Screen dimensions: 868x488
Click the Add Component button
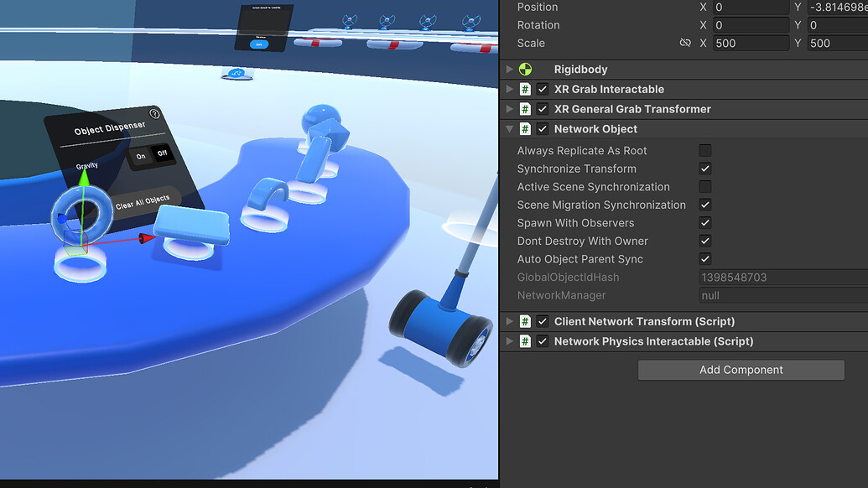[x=741, y=370]
